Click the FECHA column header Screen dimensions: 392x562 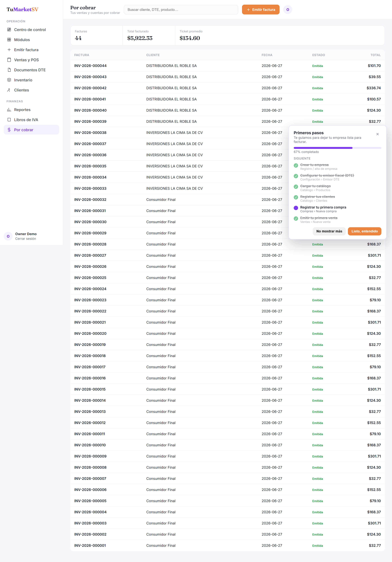(x=267, y=55)
